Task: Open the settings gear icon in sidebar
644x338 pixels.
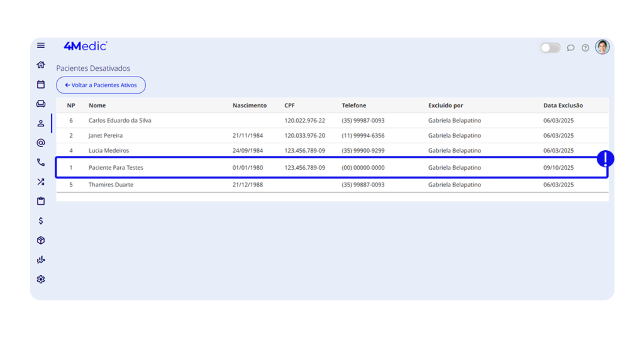Action: point(41,280)
